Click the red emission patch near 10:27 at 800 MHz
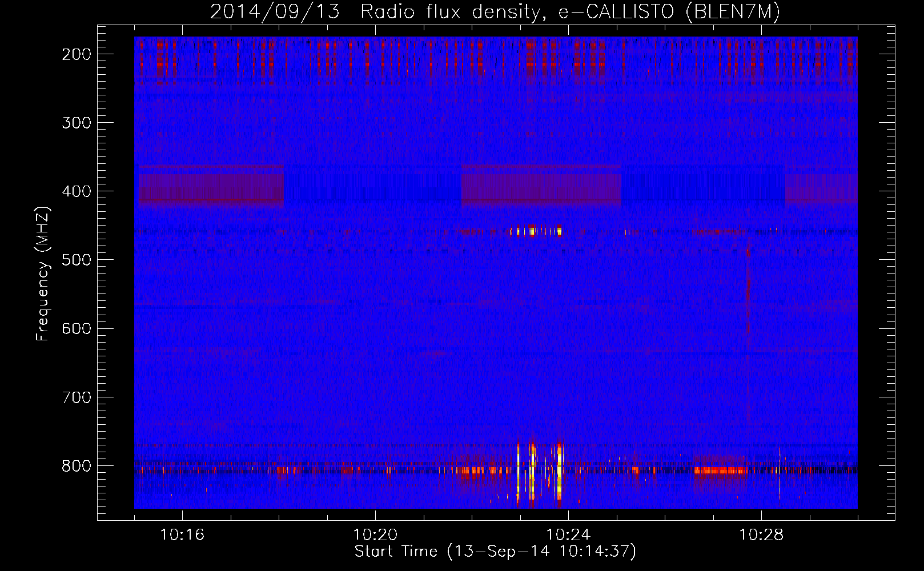Screen dimensions: 924x571 (721, 471)
